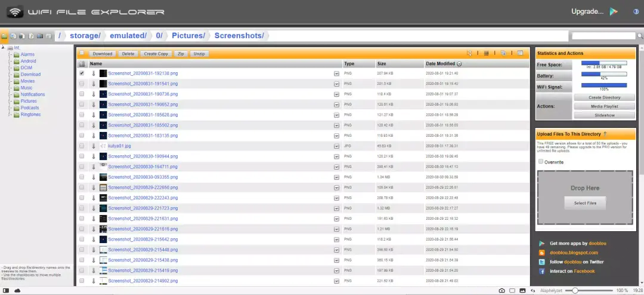Click the download arrow for Screenshot_20200831-192138.png
Image resolution: width=644 pixels, height=295 pixels.
click(94, 73)
